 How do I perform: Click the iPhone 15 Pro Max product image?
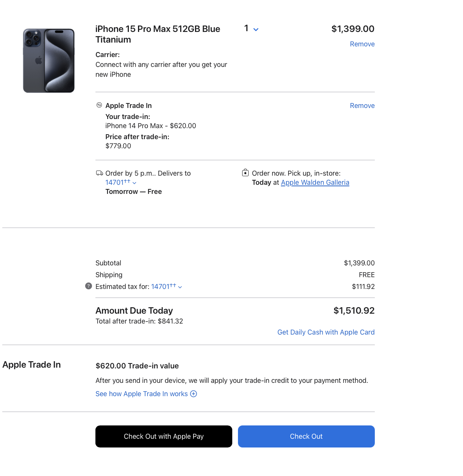[x=49, y=60]
